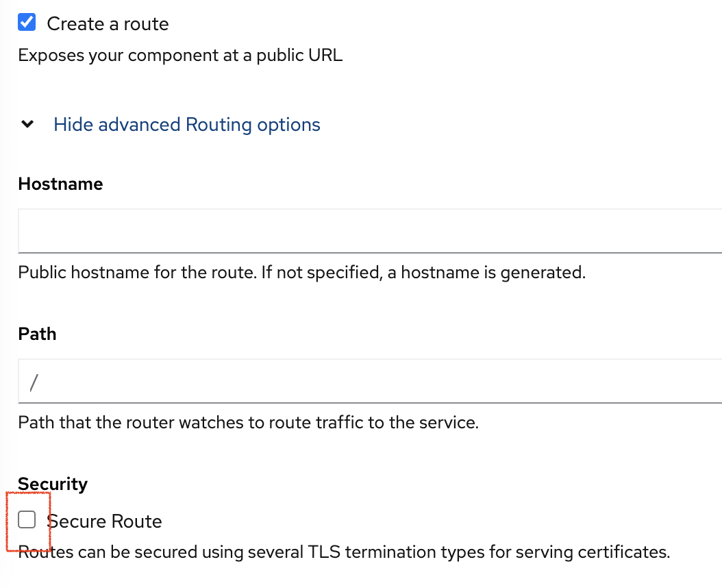Enable the Secure Route checkbox

27,519
